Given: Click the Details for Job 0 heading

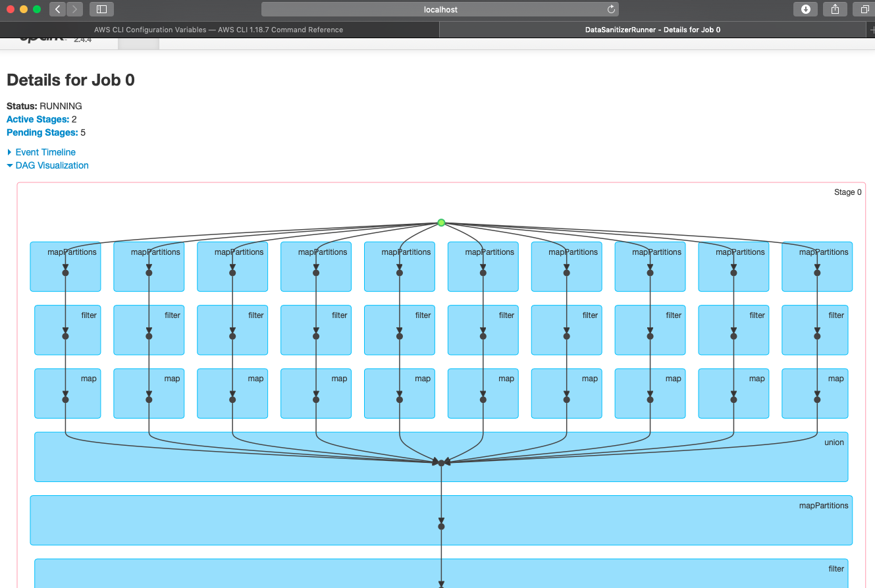Looking at the screenshot, I should click(70, 80).
